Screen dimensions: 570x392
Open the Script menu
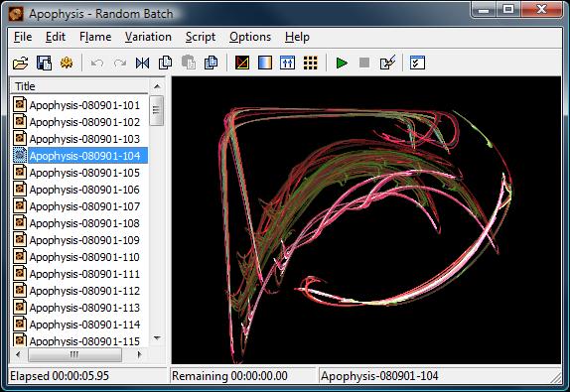(x=201, y=37)
